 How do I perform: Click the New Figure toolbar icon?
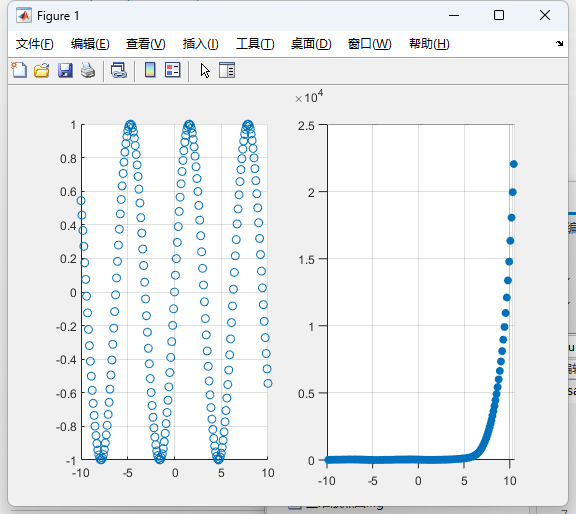[19, 70]
